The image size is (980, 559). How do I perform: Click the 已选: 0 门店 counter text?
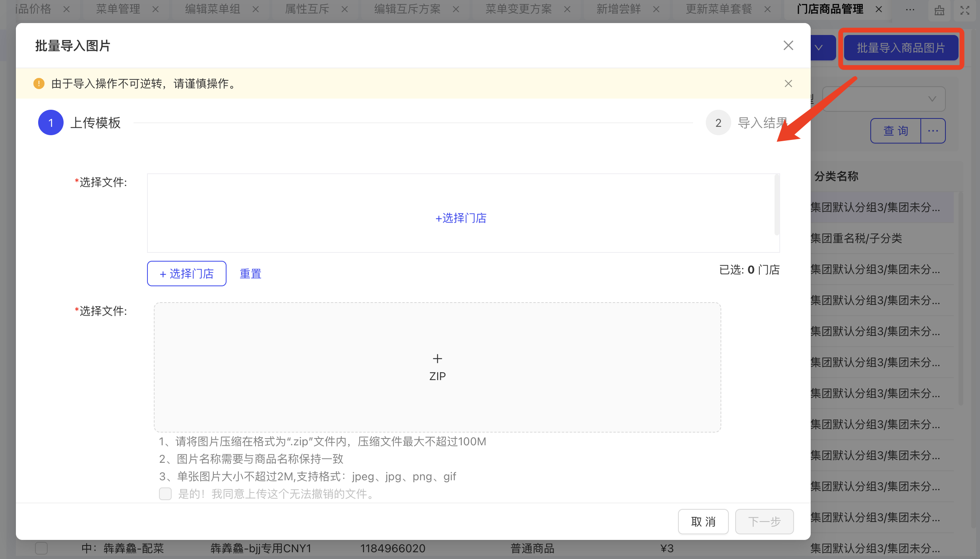click(750, 270)
